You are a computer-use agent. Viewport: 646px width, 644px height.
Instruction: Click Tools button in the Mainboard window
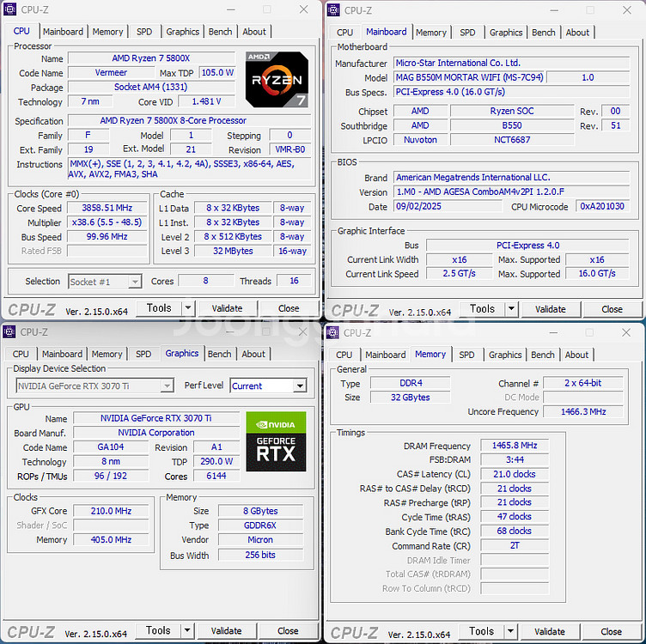(482, 309)
